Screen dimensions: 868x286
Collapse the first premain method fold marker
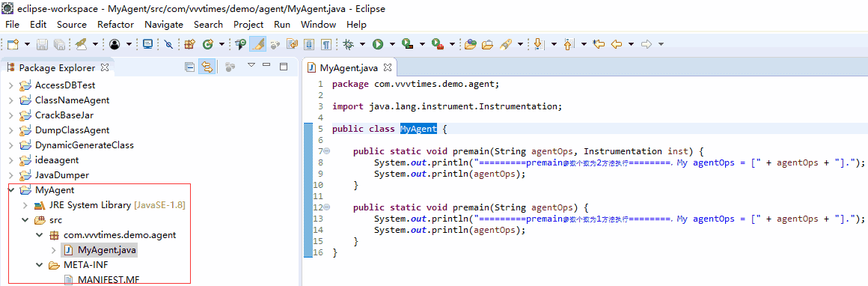click(326, 150)
